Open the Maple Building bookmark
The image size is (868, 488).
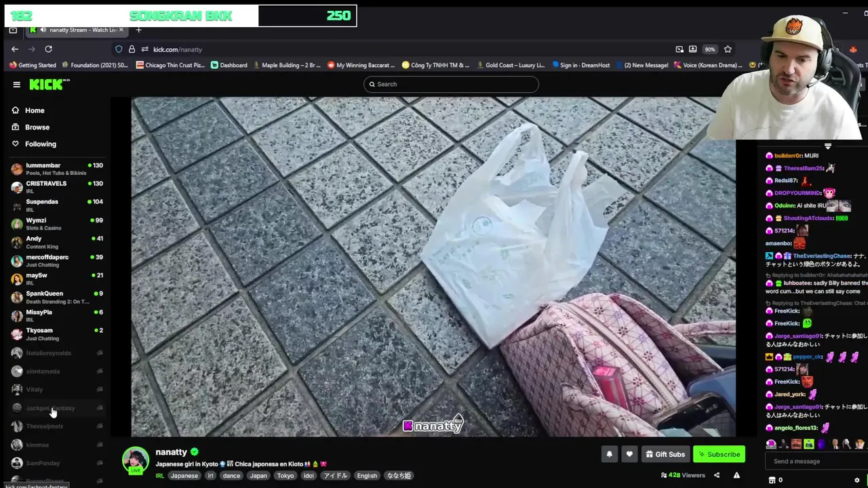[287, 65]
